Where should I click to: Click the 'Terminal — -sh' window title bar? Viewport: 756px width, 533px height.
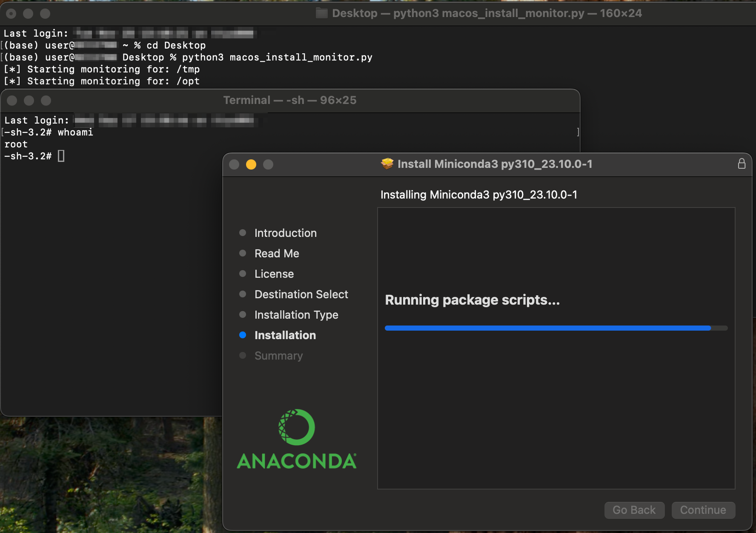point(289,100)
